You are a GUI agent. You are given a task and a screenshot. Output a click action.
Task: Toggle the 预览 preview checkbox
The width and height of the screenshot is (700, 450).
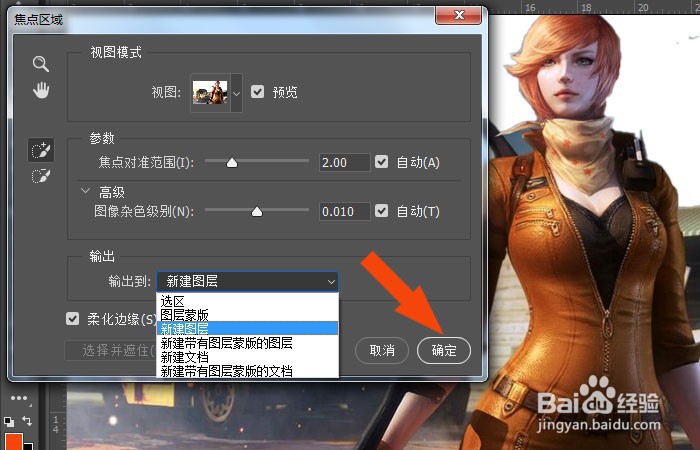(258, 92)
